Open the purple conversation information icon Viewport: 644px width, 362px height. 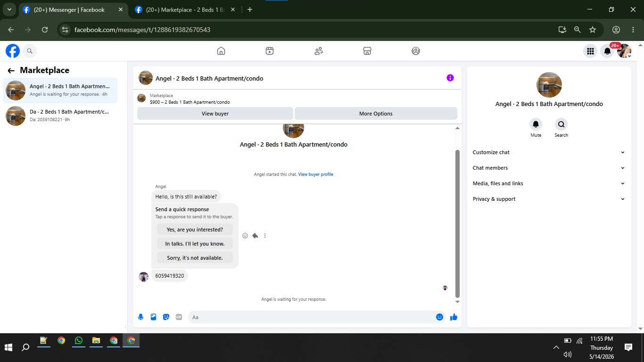(x=450, y=78)
